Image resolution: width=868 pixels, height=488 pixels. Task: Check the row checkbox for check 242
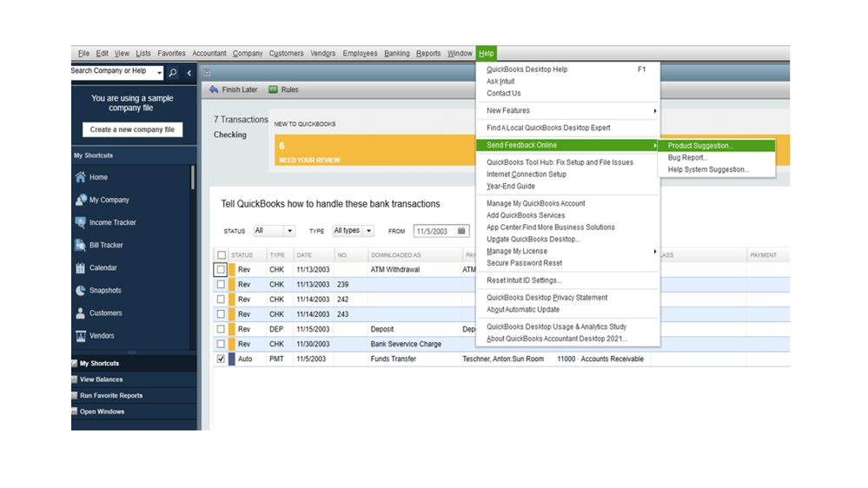click(221, 300)
